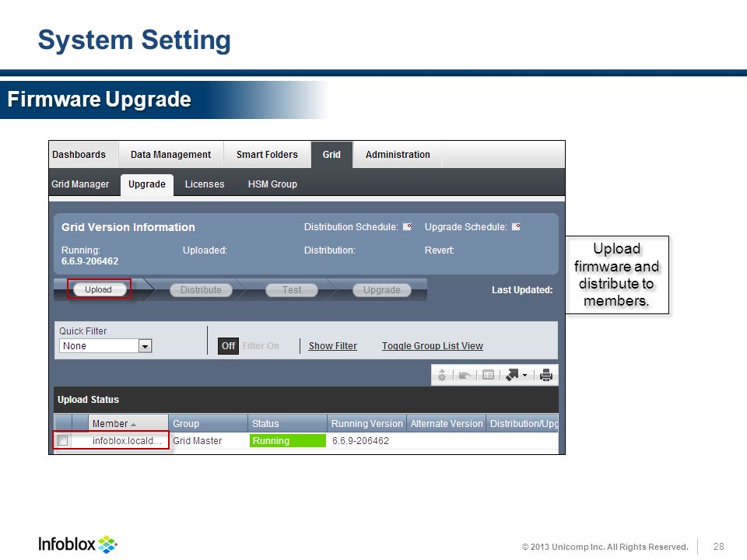Click the revert arrow toolbar icon
The width and height of the screenshot is (747, 560).
click(x=465, y=375)
